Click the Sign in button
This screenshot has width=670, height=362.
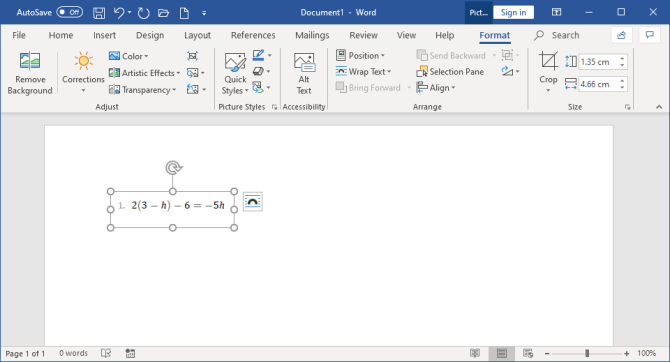point(513,12)
